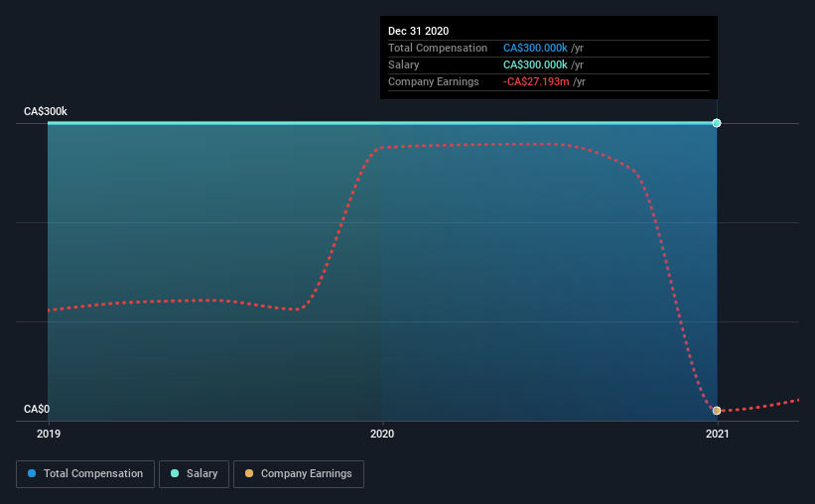This screenshot has height=504, width=815.
Task: Click the CA$0 y-axis label
Action: [x=37, y=409]
